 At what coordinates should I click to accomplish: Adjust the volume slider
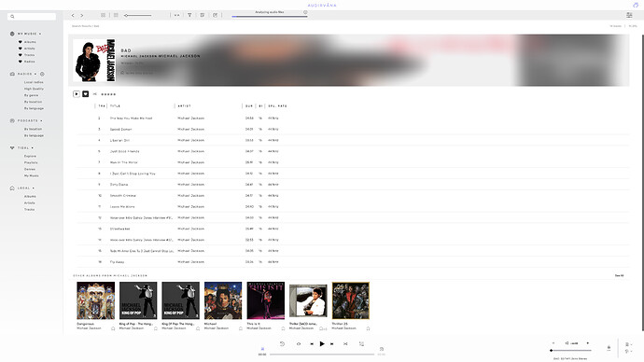(x=571, y=351)
